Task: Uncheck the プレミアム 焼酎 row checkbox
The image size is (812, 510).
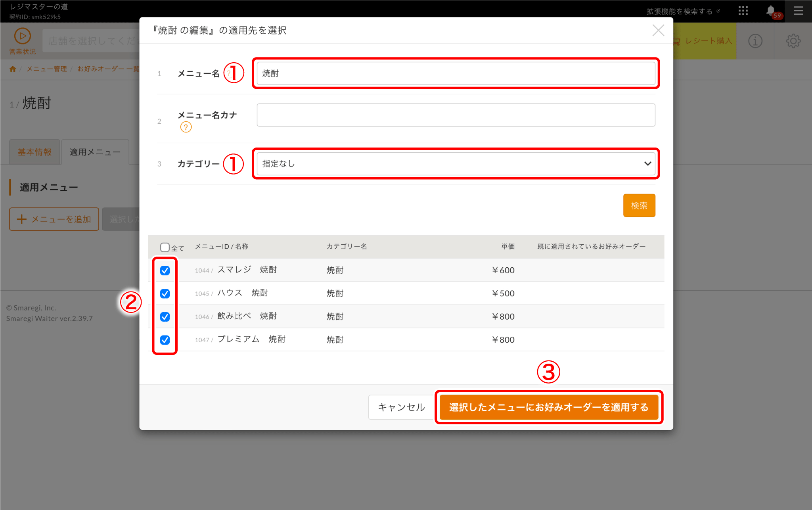Action: click(165, 340)
